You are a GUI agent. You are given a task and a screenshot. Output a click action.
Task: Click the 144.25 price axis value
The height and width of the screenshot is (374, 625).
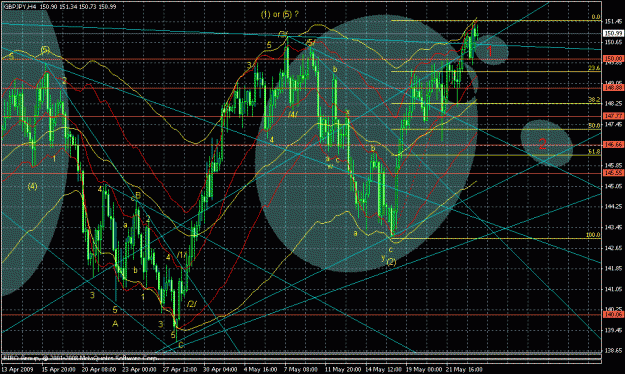613,207
